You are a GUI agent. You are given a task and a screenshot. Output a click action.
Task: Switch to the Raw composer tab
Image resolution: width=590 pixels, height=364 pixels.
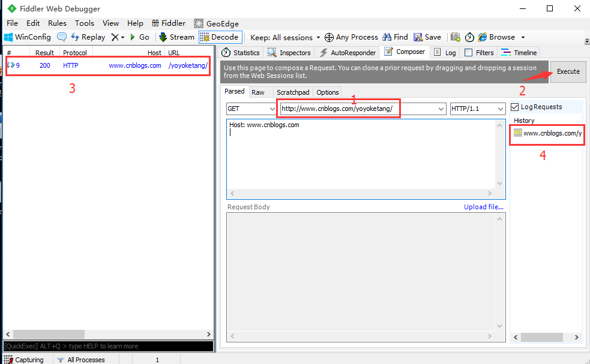pyautogui.click(x=260, y=92)
